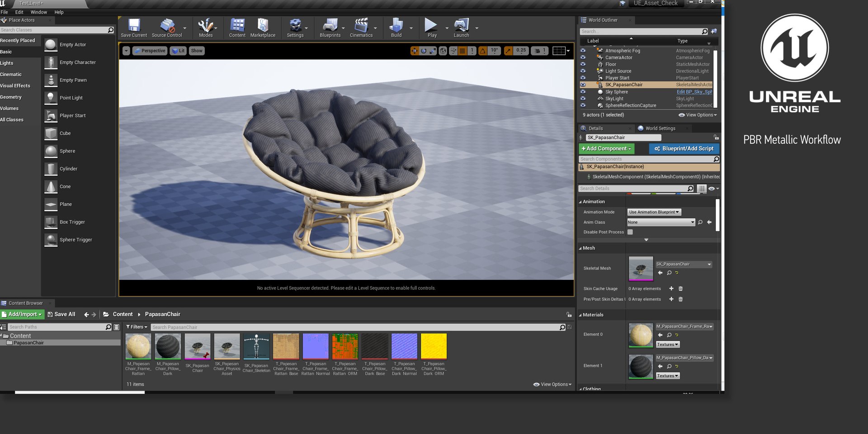Click the Blueprint/Add Script button
Screen dimensions: 868x434
tap(684, 149)
